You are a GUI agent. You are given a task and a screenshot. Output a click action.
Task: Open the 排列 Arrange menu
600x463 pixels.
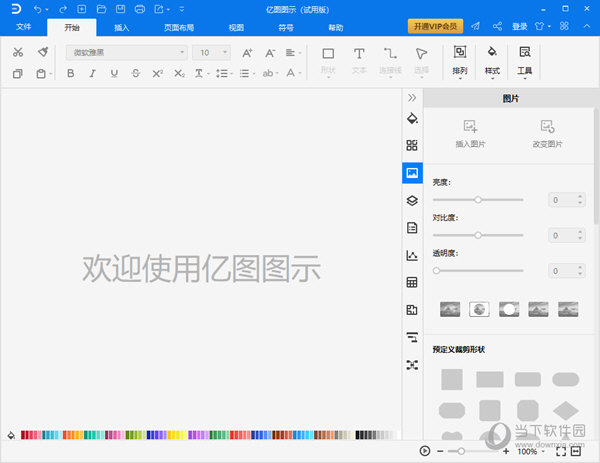pyautogui.click(x=460, y=62)
